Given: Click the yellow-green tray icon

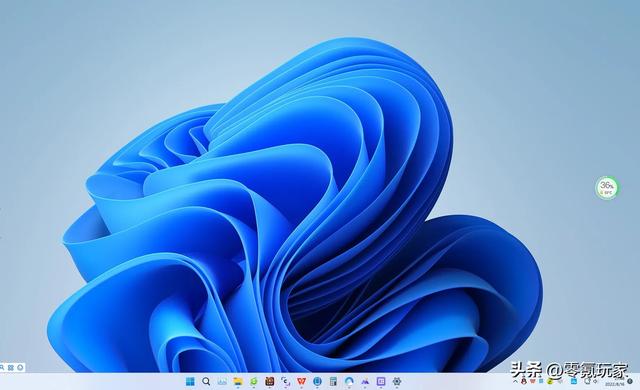Looking at the screenshot, I should [550, 381].
